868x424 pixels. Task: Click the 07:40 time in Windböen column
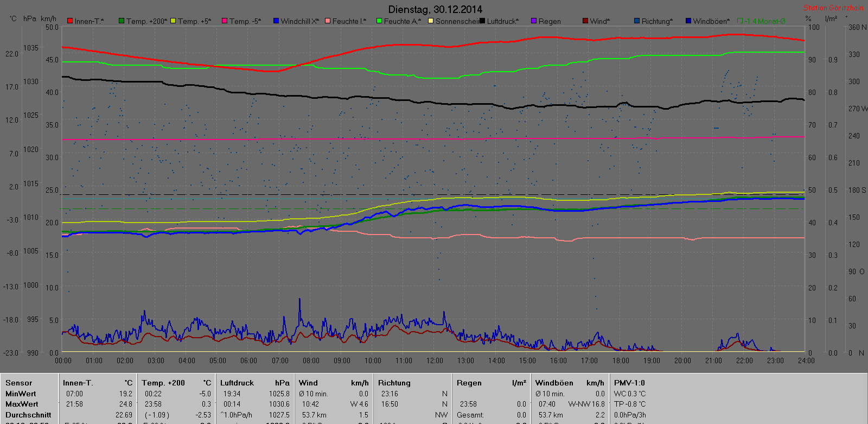(547, 404)
